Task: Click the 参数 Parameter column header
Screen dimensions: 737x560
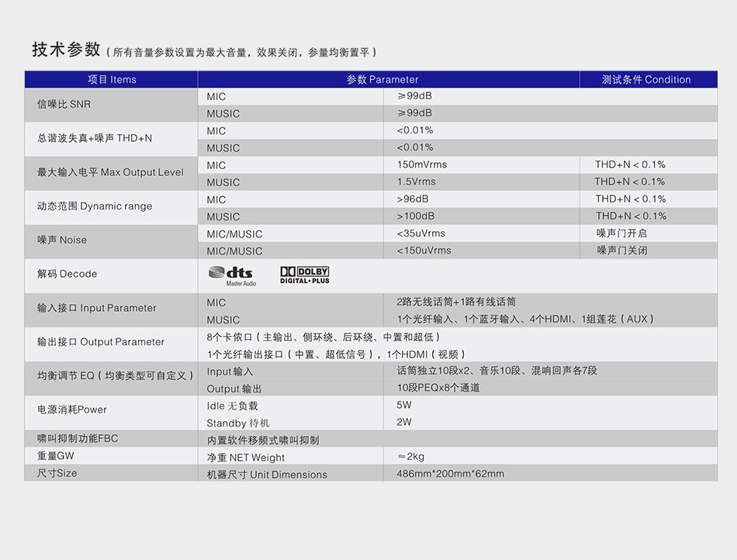Action: click(384, 79)
